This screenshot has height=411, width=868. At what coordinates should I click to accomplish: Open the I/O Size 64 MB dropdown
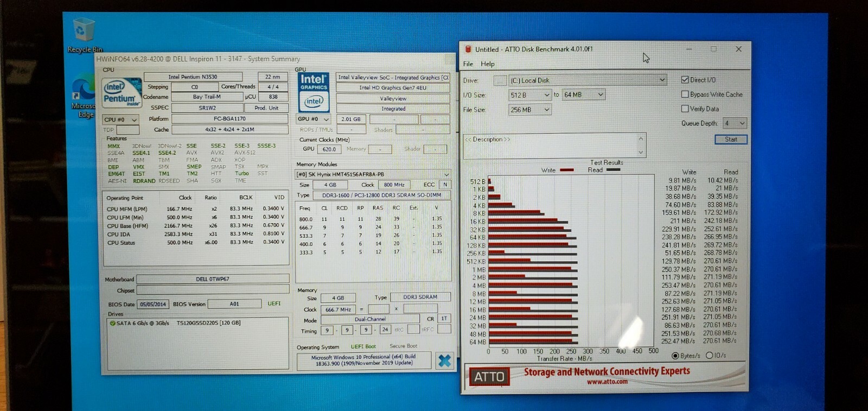coord(584,95)
